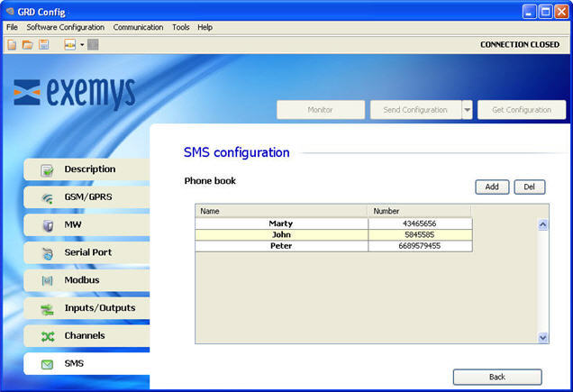Open the Software Configuration menu
Image resolution: width=573 pixels, height=392 pixels.
point(66,27)
